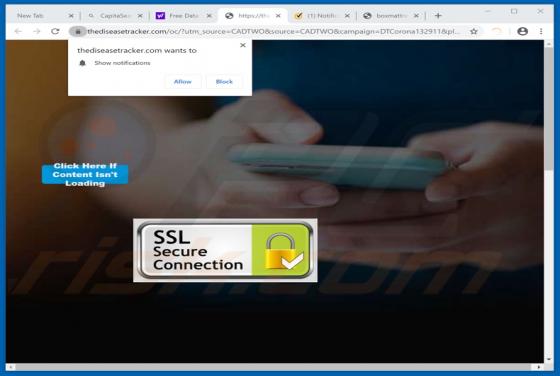The image size is (560, 376).
Task: Go forward with the arrow button
Action: coord(37,31)
